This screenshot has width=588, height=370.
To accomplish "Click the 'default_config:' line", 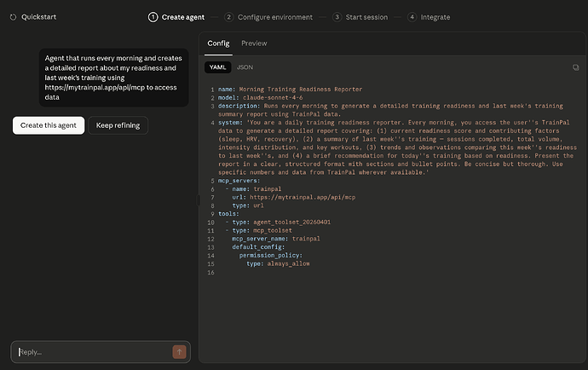I will click(x=258, y=247).
